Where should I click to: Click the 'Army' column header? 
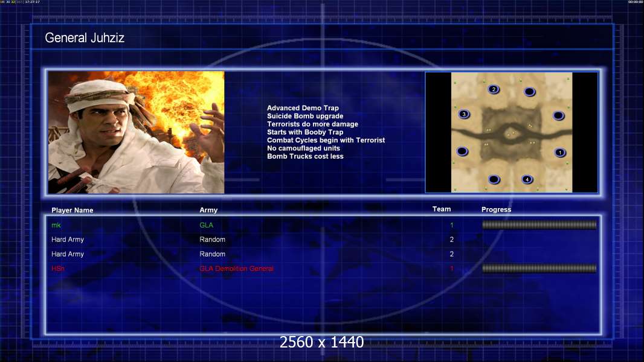coord(208,210)
